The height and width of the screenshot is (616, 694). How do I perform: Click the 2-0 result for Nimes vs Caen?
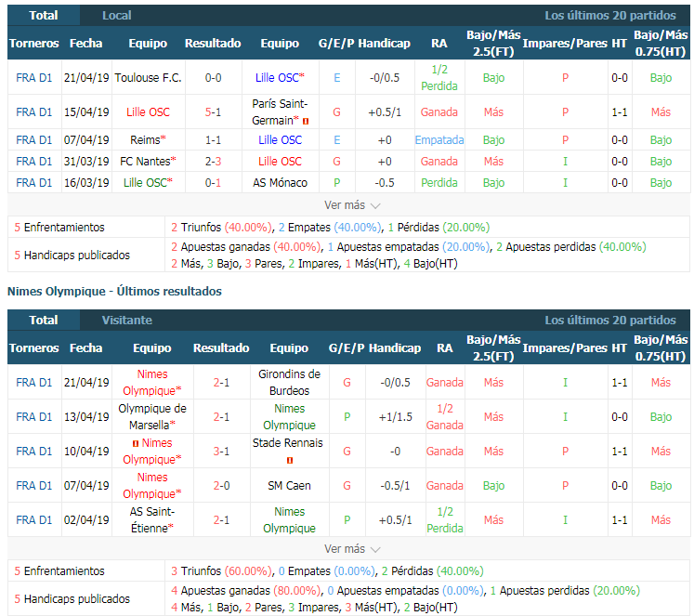tap(221, 486)
